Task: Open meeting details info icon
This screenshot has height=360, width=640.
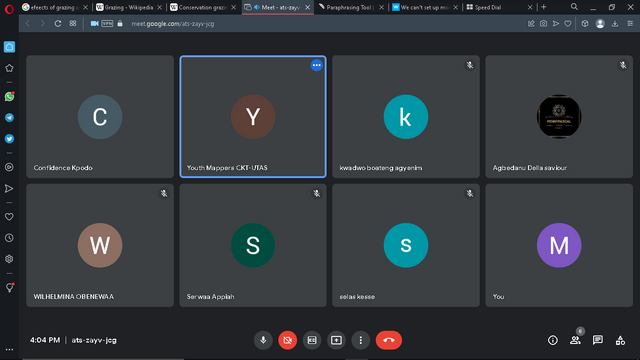Action: [553, 340]
